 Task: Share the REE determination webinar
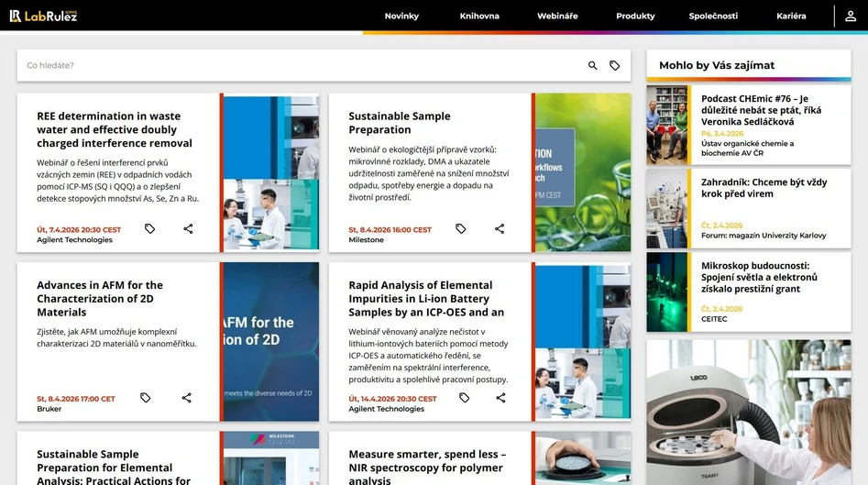(x=188, y=228)
